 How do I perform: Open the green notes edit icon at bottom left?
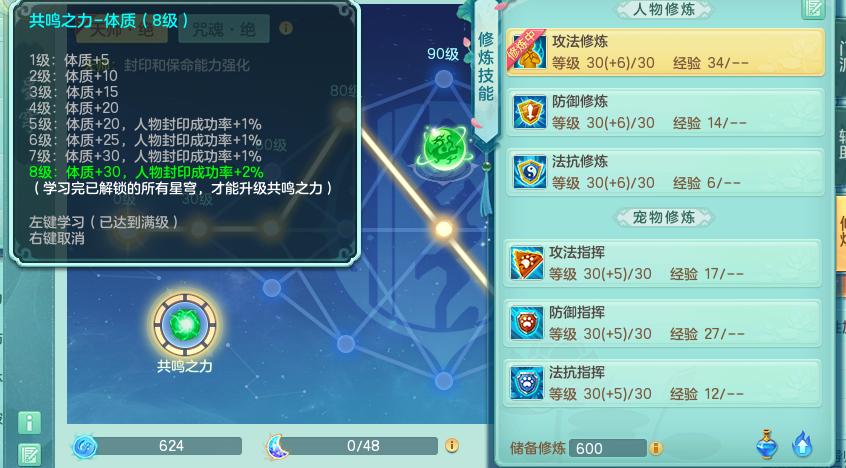[x=29, y=455]
